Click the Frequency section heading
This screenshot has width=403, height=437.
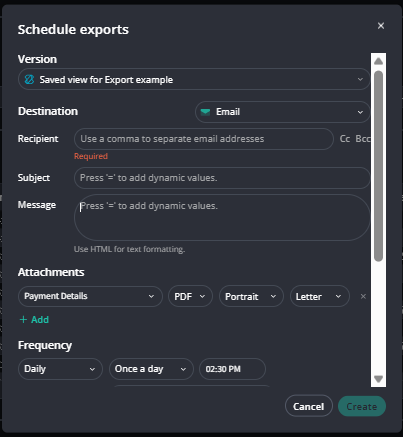click(45, 345)
